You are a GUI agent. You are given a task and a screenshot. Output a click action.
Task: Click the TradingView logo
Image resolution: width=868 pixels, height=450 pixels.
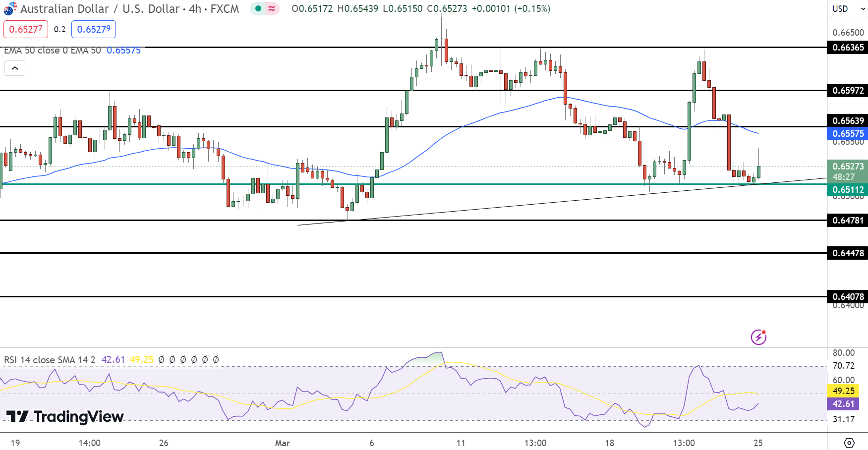tap(65, 416)
